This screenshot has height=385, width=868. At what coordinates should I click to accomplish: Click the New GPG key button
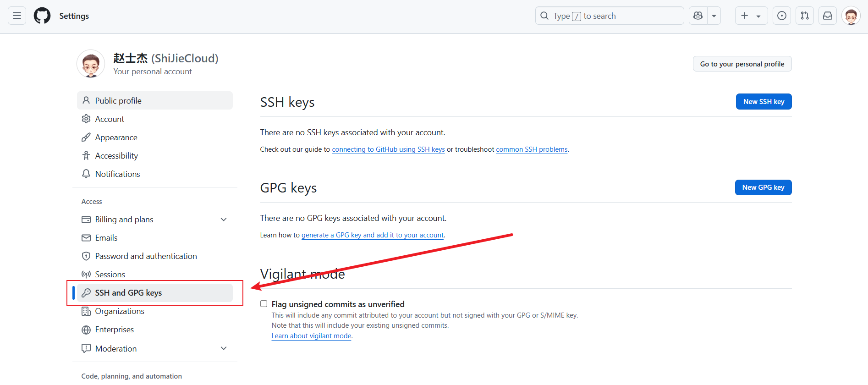click(763, 187)
